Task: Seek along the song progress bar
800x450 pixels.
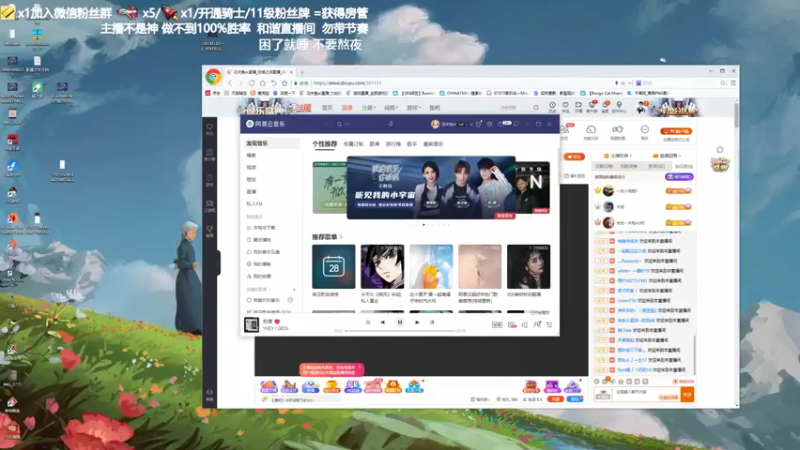Action: click(400, 331)
